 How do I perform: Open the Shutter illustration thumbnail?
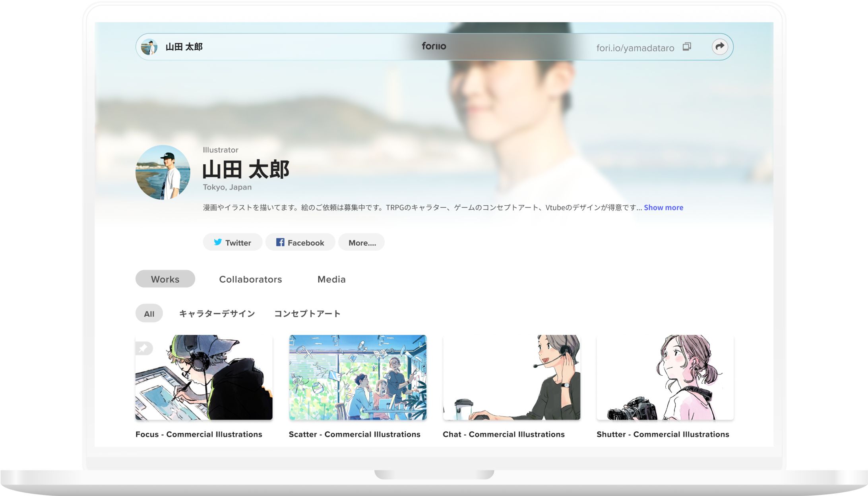(665, 377)
